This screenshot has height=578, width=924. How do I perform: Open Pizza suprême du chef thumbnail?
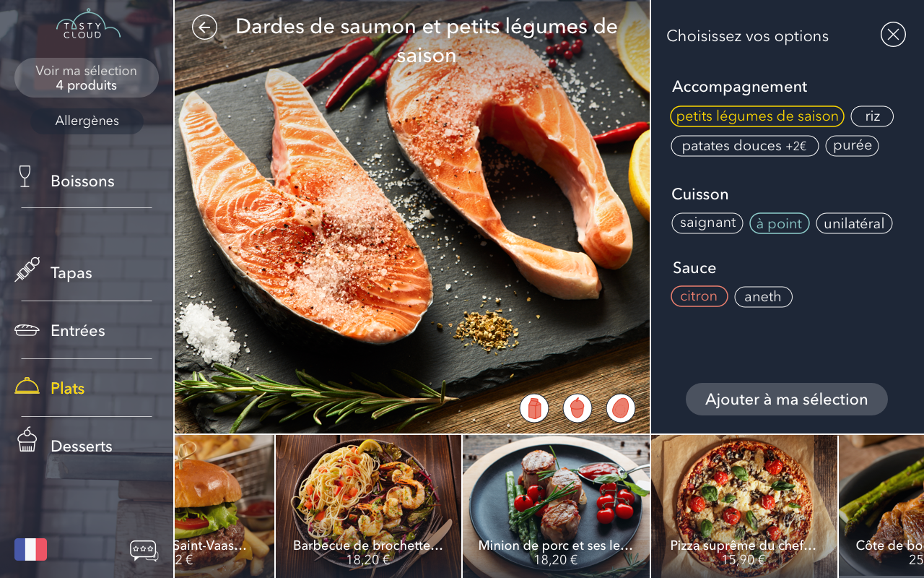(744, 506)
